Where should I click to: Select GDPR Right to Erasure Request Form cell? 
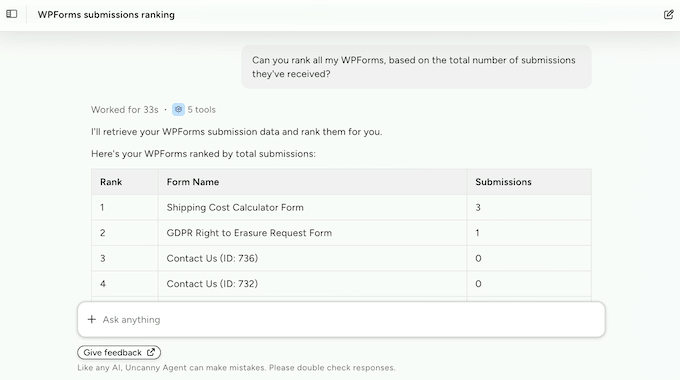[x=313, y=233]
